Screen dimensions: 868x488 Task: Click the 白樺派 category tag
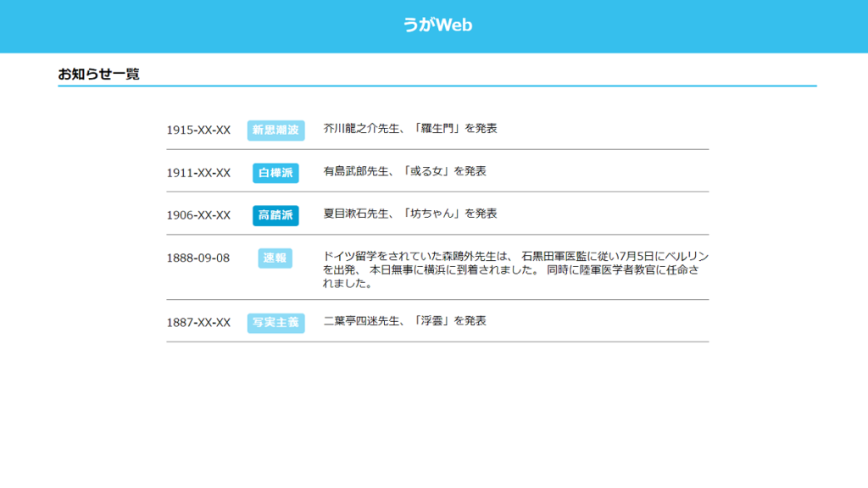coord(275,173)
